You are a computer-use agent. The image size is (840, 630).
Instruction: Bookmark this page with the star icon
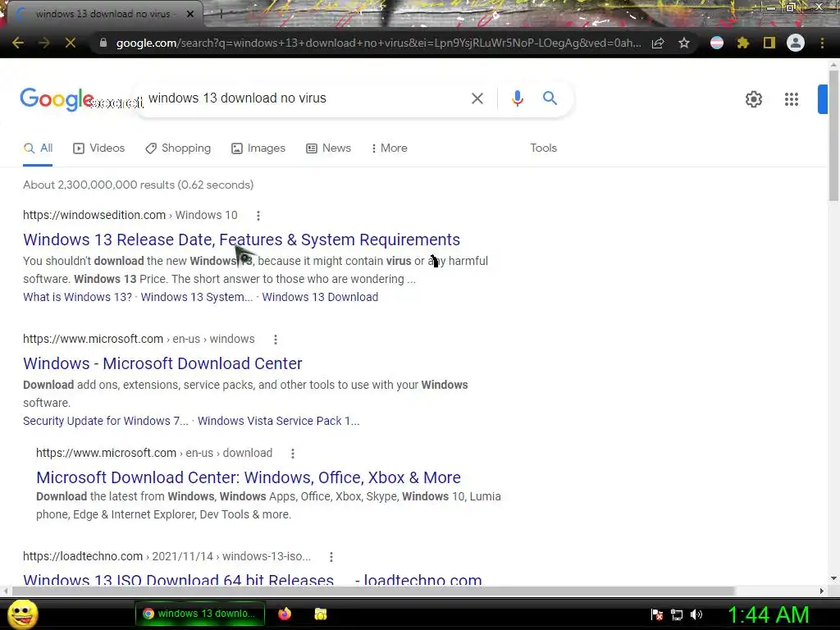pos(684,43)
